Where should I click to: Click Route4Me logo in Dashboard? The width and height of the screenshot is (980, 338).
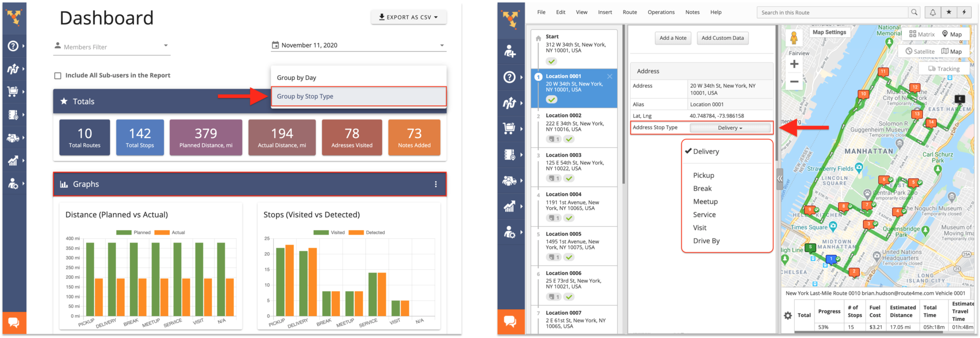click(14, 17)
